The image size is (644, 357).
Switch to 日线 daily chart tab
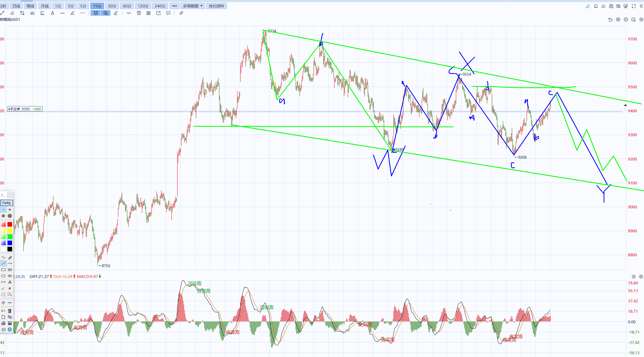[16, 6]
